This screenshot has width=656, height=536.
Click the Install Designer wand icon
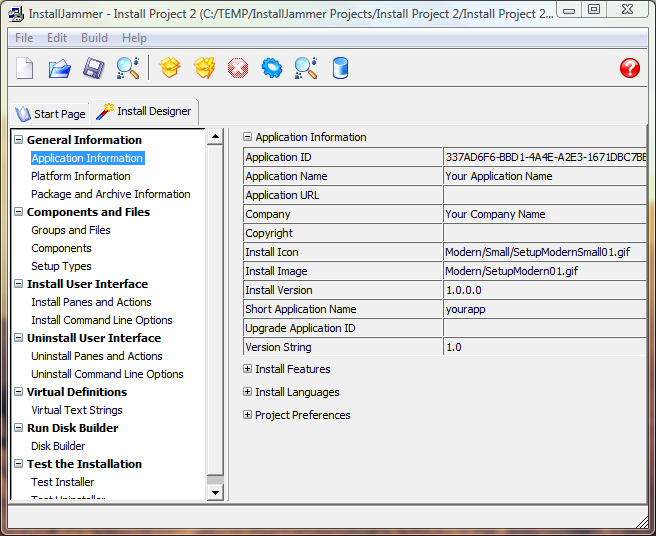pos(105,111)
